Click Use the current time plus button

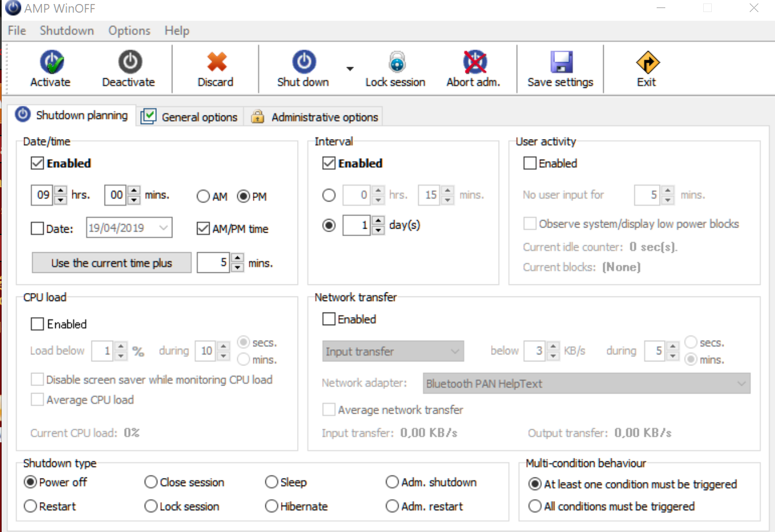pyautogui.click(x=111, y=263)
